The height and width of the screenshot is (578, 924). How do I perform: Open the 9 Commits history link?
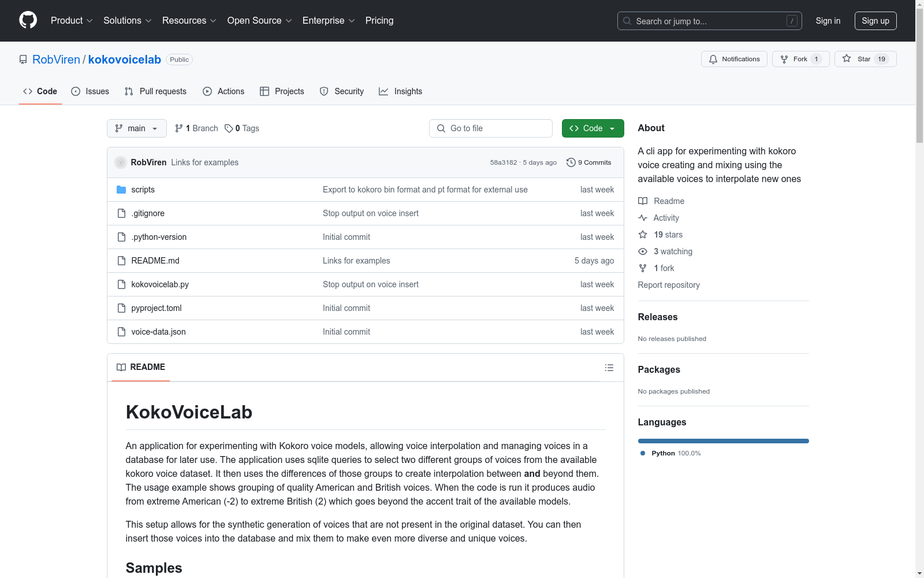coord(589,162)
